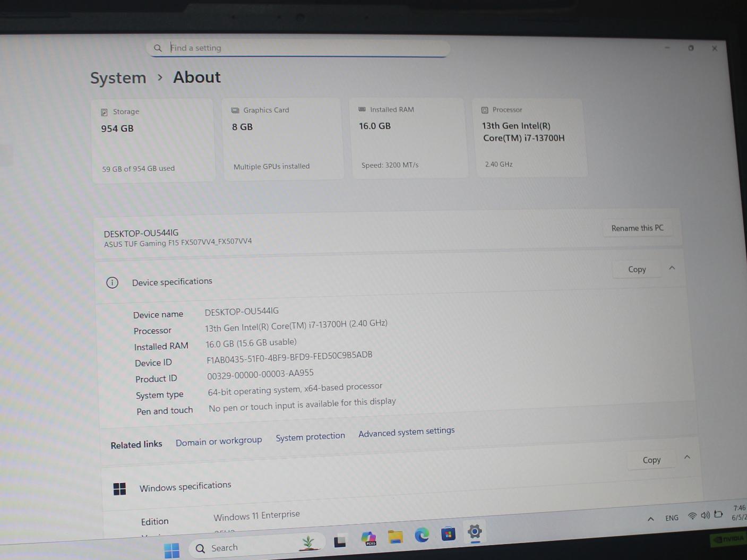
Task: Open the Domain or workgroup link
Action: click(219, 441)
